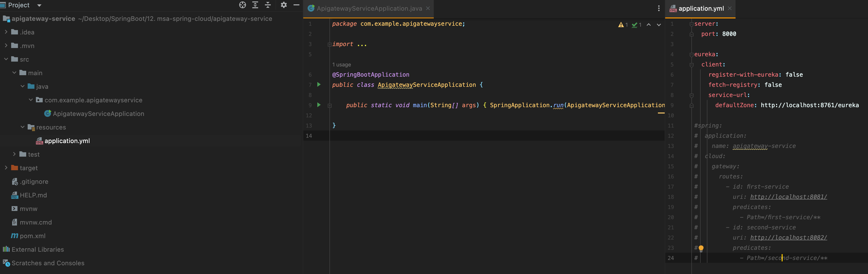Toggle the fold marker for the main method

329,105
